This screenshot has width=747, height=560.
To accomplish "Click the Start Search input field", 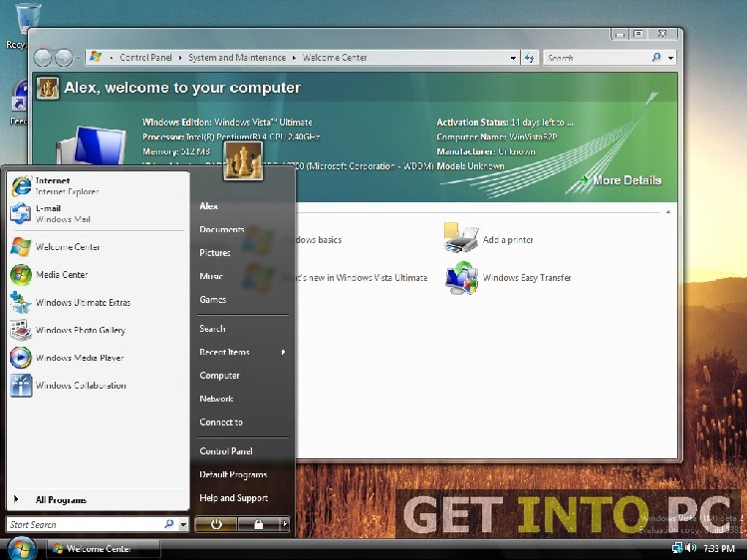I will coord(86,524).
